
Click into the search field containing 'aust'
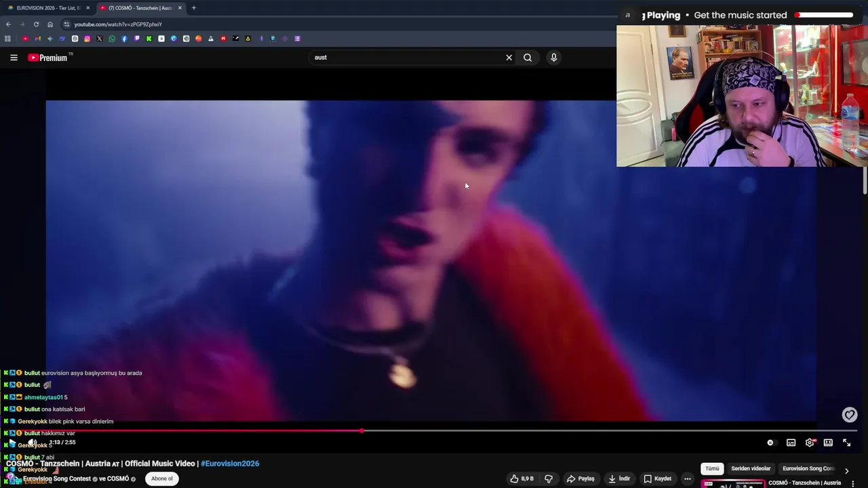(406, 58)
